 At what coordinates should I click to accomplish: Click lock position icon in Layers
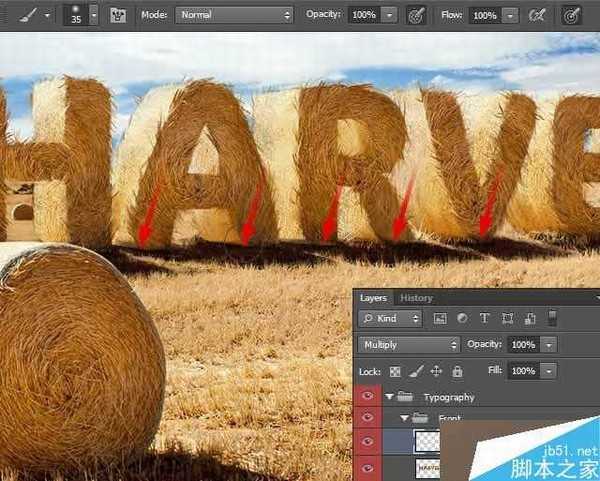(x=436, y=371)
